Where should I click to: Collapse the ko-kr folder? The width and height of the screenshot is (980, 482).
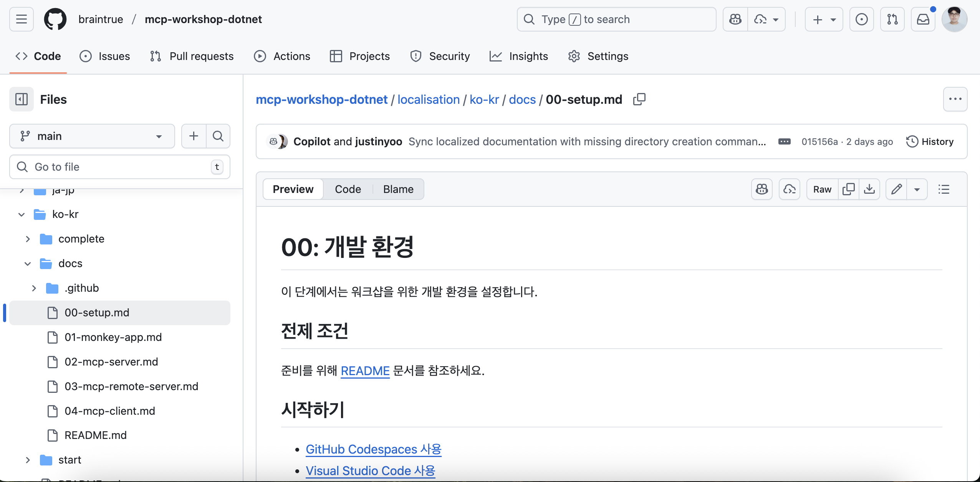(x=22, y=214)
